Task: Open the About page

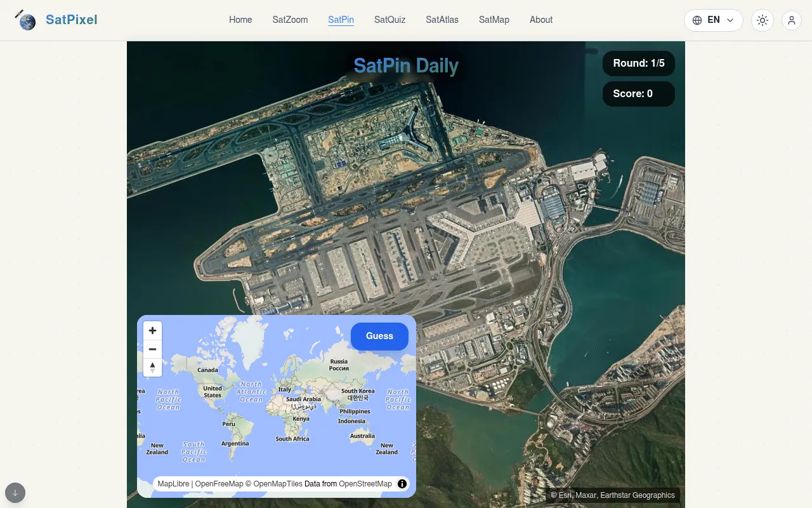Action: (541, 20)
